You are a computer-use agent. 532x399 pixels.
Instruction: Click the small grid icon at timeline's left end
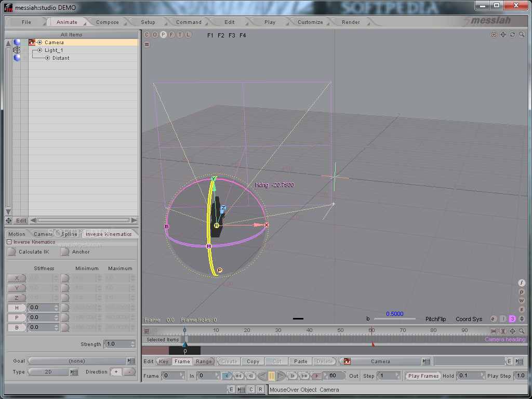coord(147,331)
